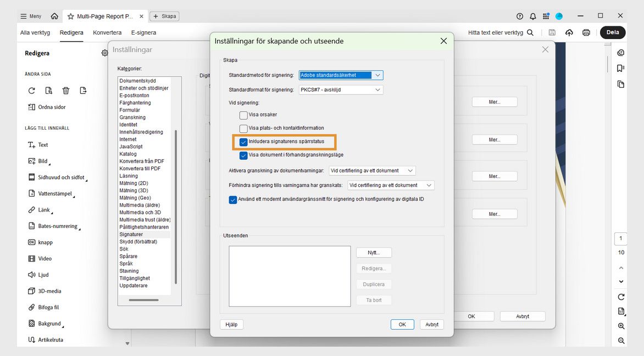Viewport: 644px width, 356px height.
Task: Switch to Alla verktyg tab
Action: [35, 32]
